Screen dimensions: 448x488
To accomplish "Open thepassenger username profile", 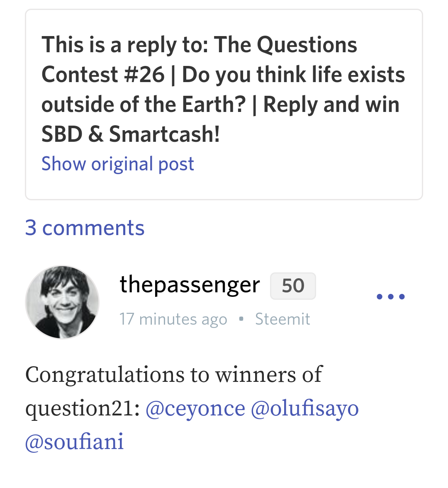I will pyautogui.click(x=190, y=285).
